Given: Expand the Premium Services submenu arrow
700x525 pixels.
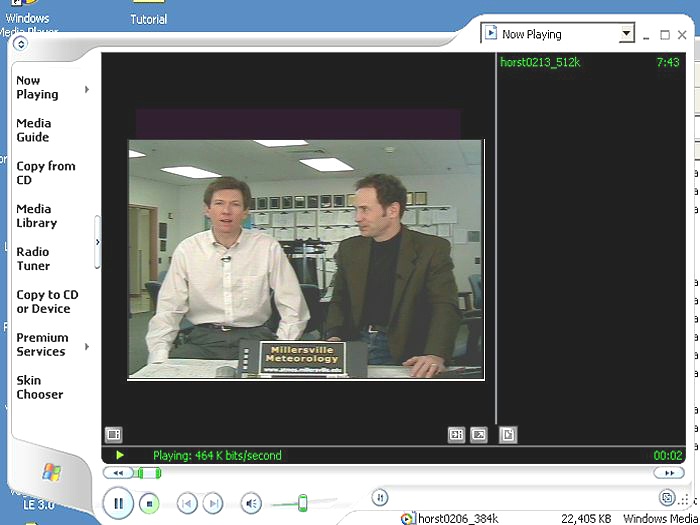Looking at the screenshot, I should (x=87, y=346).
